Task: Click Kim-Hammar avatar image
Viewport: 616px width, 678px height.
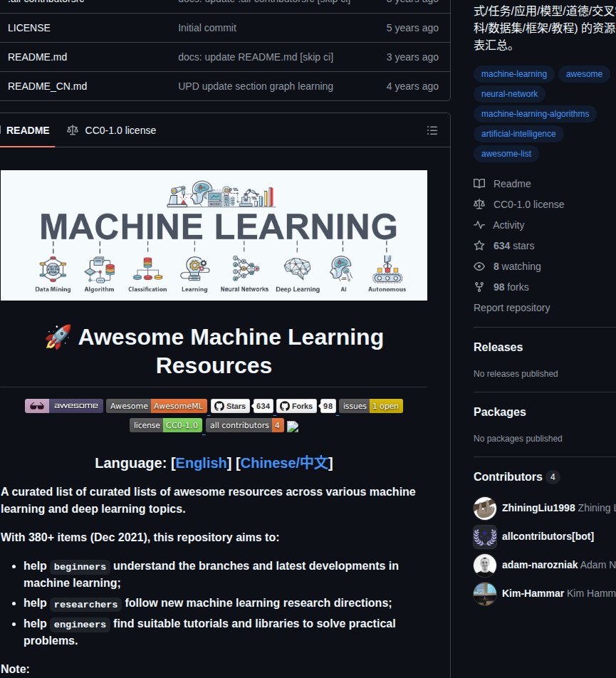Action: coord(484,594)
